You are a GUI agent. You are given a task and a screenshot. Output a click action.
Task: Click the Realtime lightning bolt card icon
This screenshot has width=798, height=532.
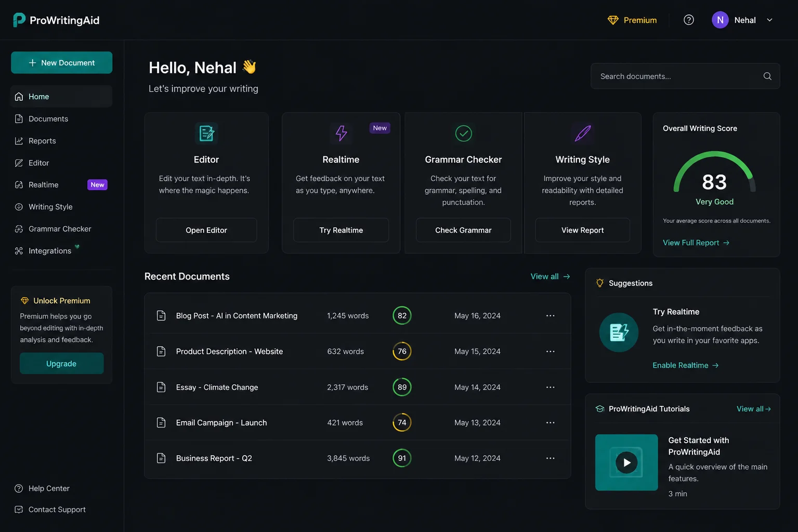[x=341, y=134]
